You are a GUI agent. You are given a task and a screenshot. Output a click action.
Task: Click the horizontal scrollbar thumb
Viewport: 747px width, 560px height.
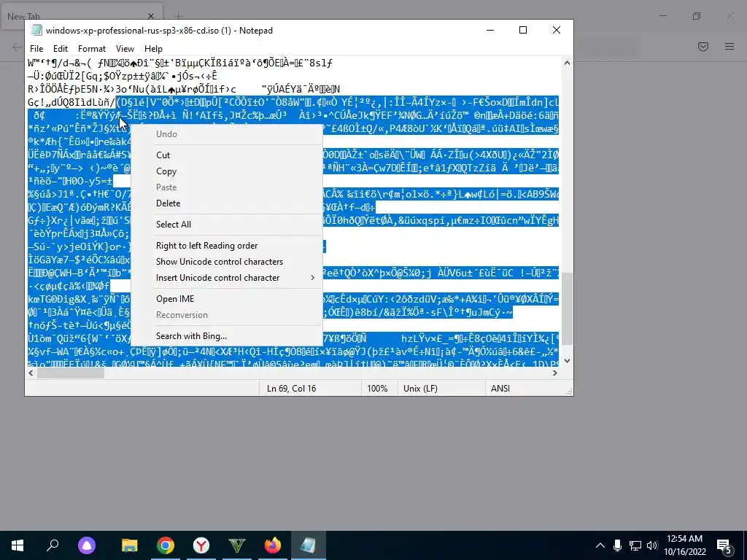(x=71, y=373)
